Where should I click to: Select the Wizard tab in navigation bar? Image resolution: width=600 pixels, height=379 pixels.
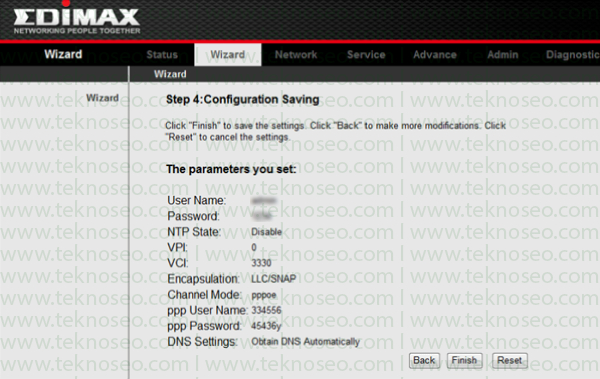228,55
